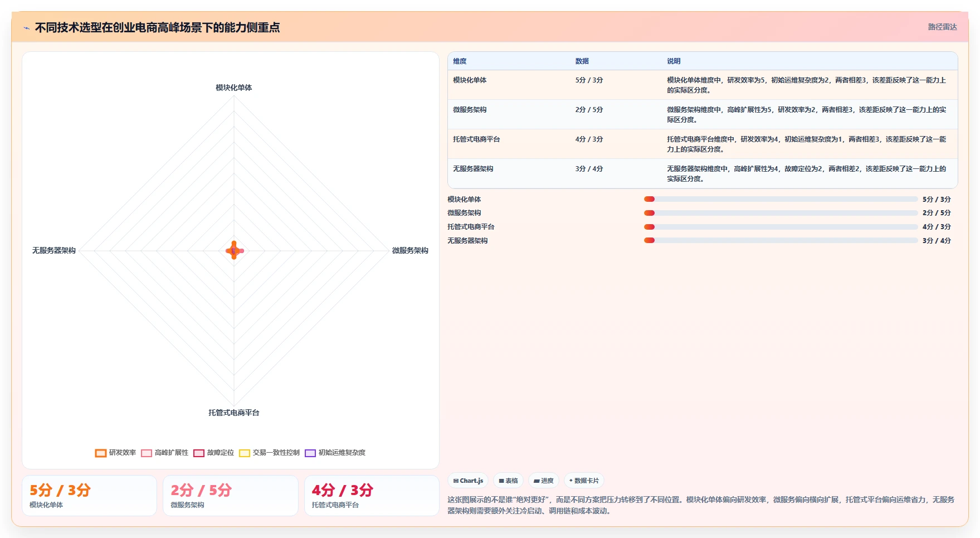Screen dimensions: 980x538
Task: Click the Chart.js tag chip
Action: 468,481
